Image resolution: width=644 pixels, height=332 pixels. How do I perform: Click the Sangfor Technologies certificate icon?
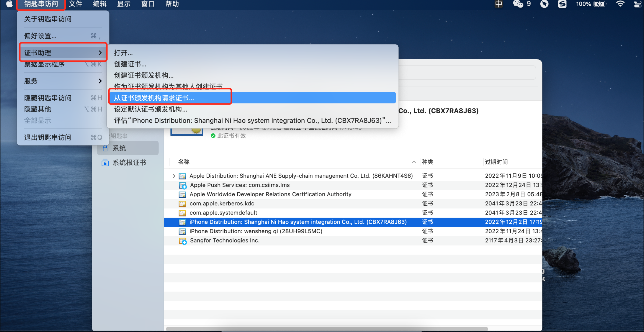(183, 241)
